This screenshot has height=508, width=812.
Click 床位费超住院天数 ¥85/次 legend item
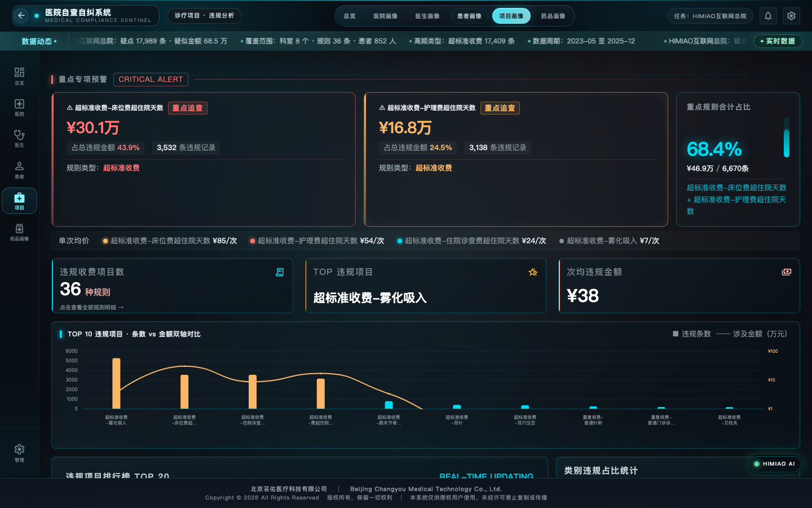pyautogui.click(x=170, y=241)
